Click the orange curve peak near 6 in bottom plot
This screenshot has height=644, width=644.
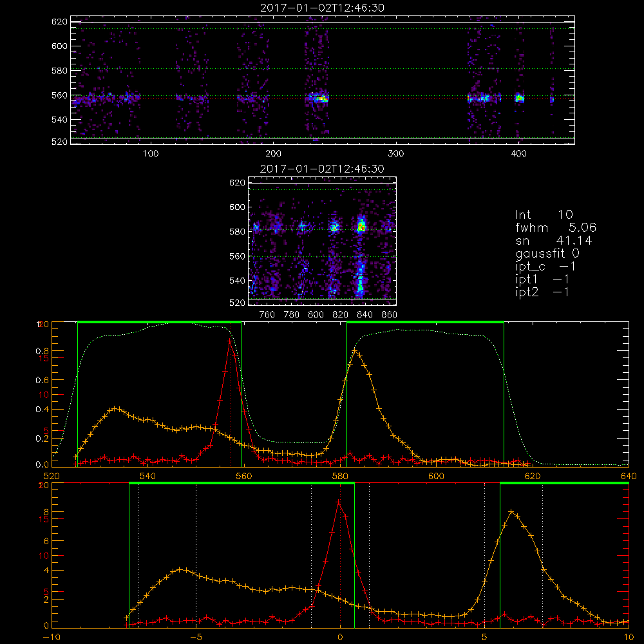[511, 512]
